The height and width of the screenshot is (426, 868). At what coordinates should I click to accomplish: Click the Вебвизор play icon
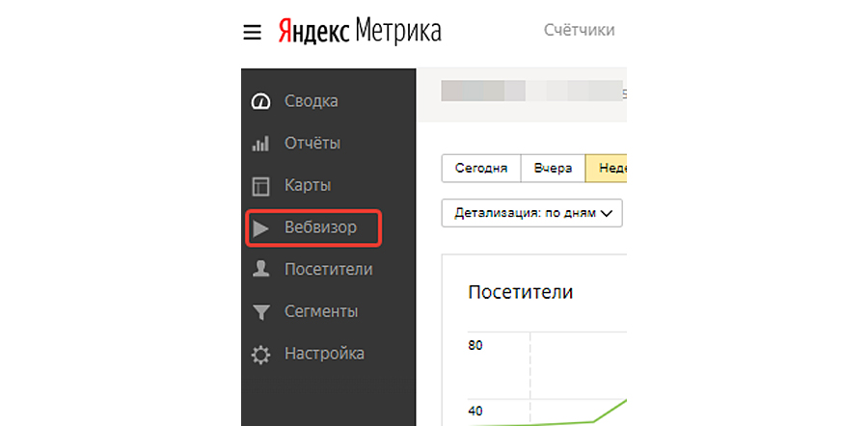260,228
